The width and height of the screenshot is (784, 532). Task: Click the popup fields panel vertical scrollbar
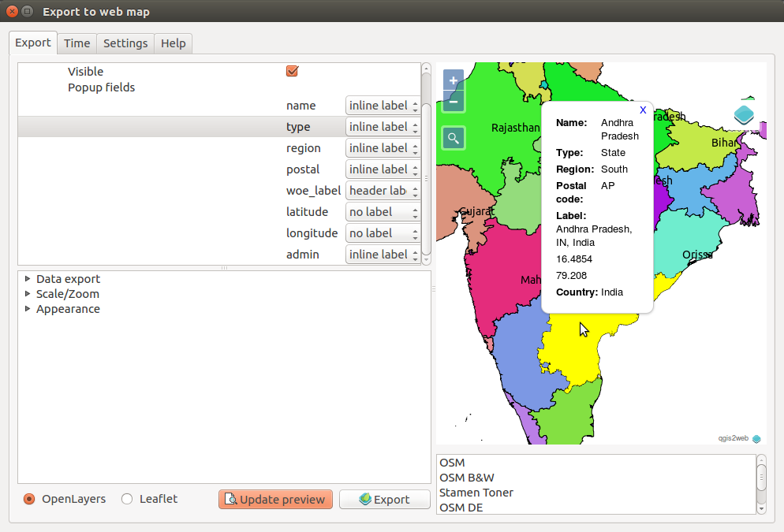point(426,164)
